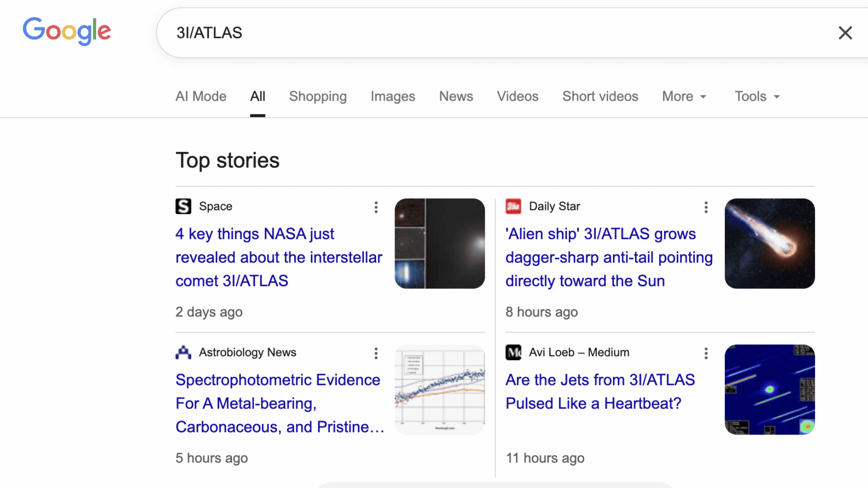This screenshot has width=868, height=488.
Task: Click the Daily Star publisher favicon
Action: click(x=513, y=206)
